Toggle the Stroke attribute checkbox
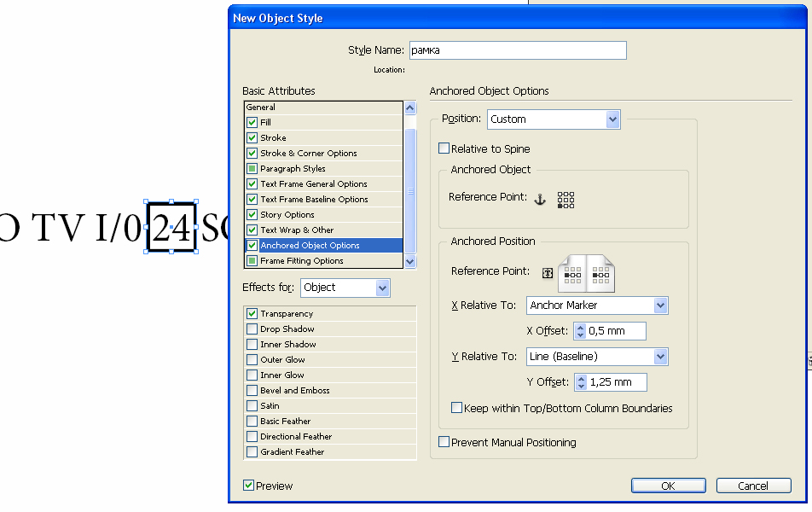 [x=252, y=138]
